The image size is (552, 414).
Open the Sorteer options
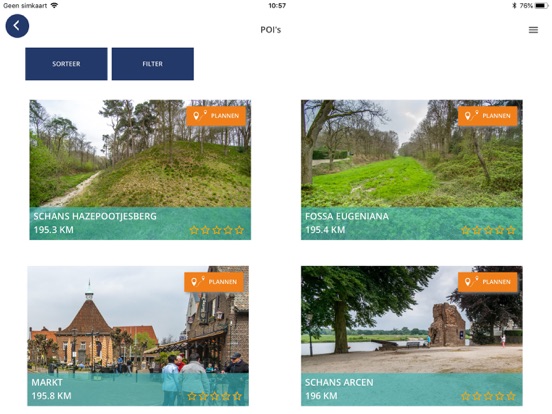click(x=66, y=64)
